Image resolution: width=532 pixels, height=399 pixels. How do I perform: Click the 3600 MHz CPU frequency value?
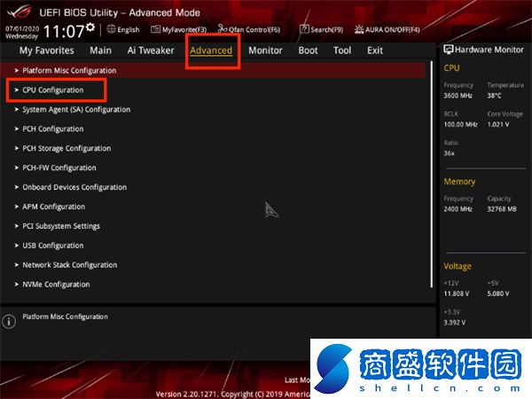point(458,96)
